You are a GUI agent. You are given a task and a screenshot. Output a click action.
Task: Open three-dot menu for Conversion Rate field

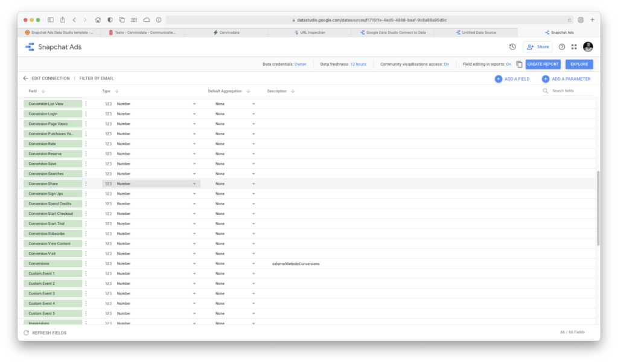(86, 144)
